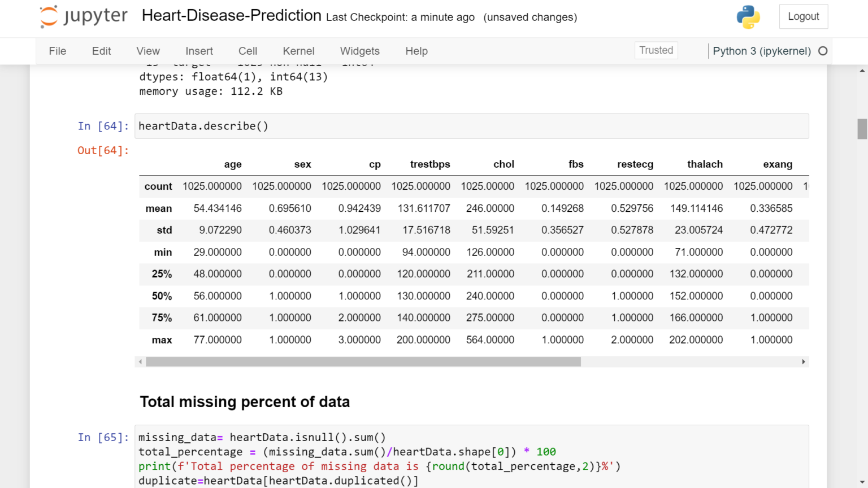Expand the Insert menu
This screenshot has height=488, width=868.
click(x=199, y=51)
